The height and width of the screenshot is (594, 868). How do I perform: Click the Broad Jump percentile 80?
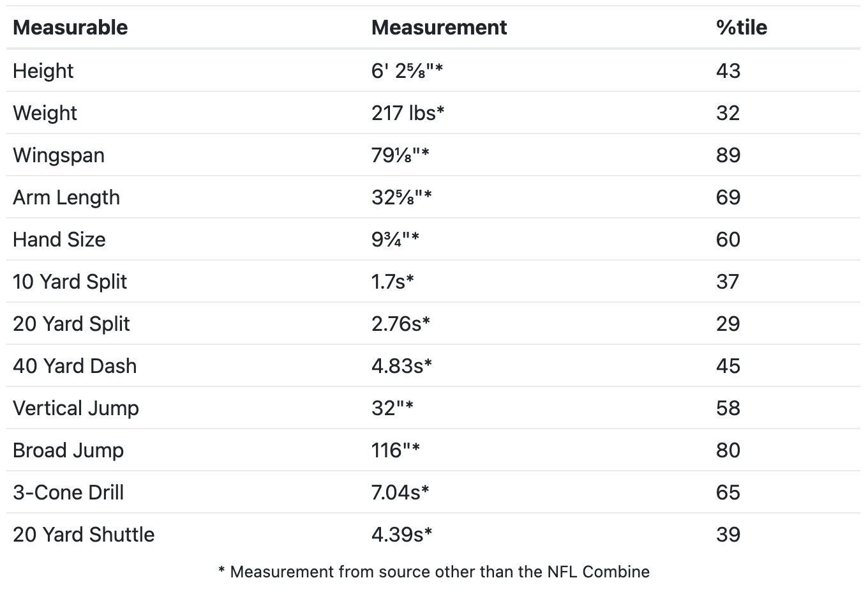tap(728, 450)
